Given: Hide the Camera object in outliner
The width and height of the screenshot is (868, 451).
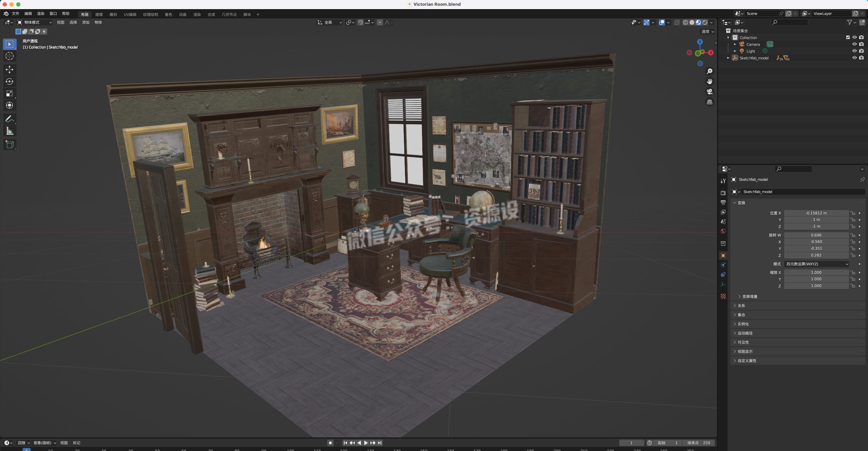Looking at the screenshot, I should pos(854,44).
